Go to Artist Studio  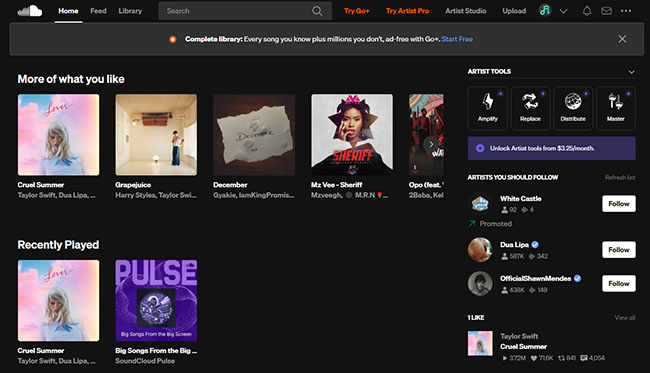(x=466, y=11)
